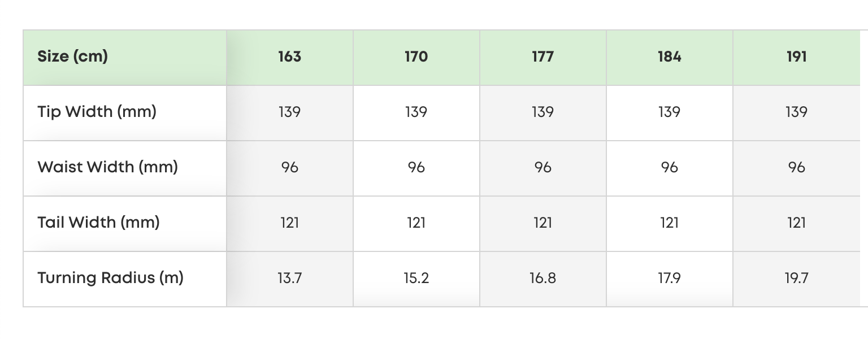
Task: Click waist width 96 under size 177
Action: pyautogui.click(x=543, y=168)
